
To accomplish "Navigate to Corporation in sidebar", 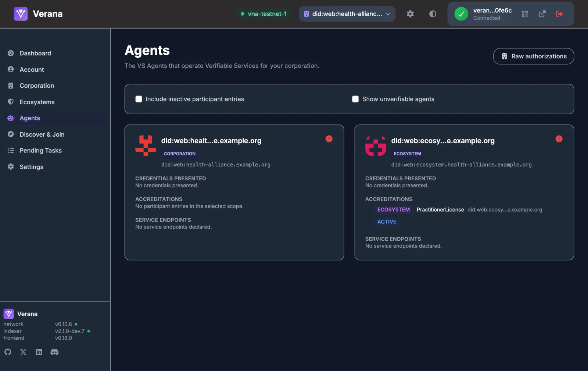I will click(37, 86).
